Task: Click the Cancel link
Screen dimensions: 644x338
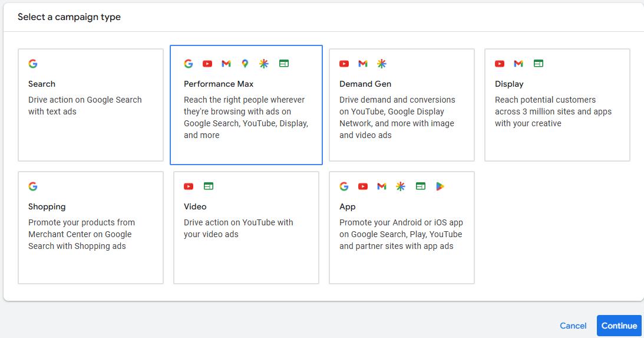Action: [x=573, y=326]
